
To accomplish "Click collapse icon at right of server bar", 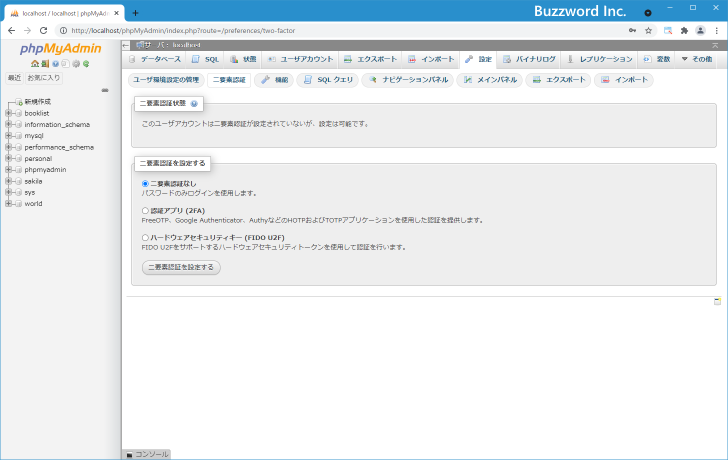I will (715, 45).
